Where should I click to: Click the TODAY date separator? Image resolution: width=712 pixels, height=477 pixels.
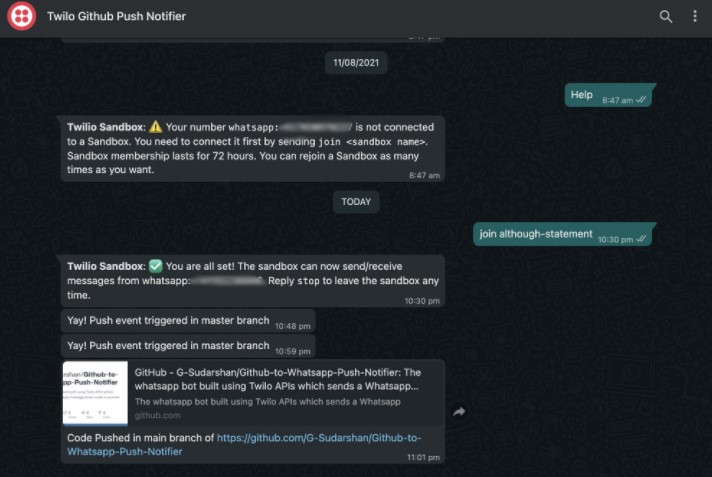pos(356,202)
